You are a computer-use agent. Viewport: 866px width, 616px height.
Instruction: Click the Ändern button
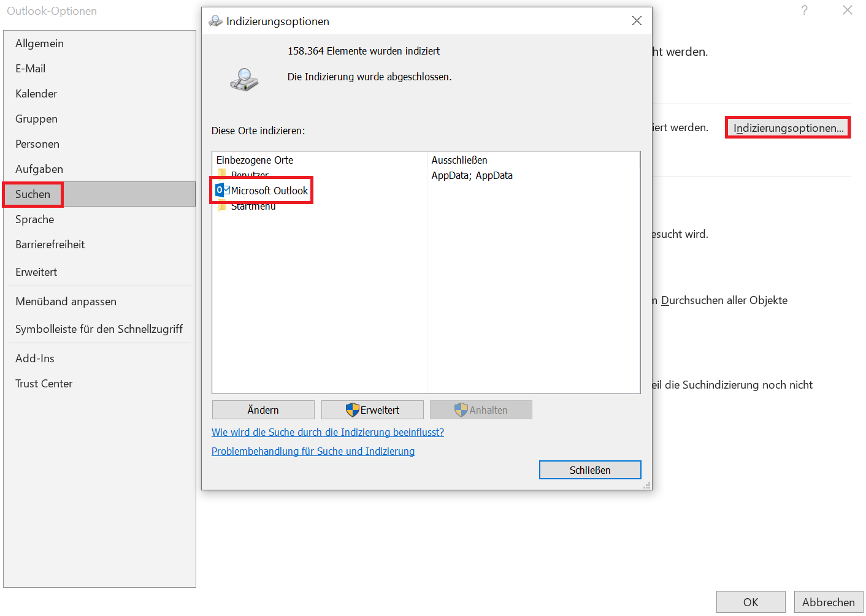click(x=263, y=410)
